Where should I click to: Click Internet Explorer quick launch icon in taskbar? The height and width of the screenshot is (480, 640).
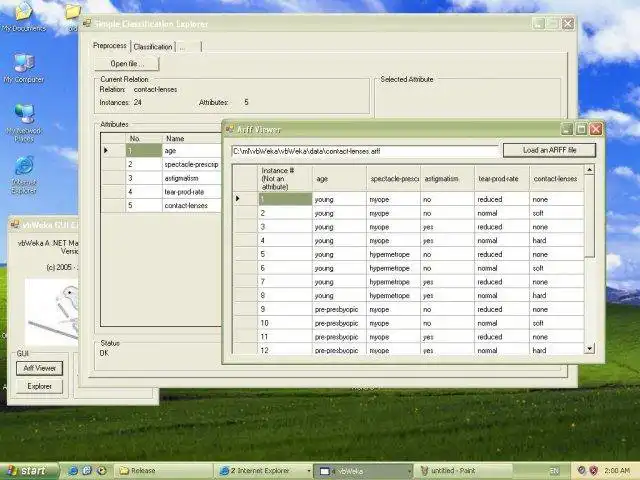pyautogui.click(x=73, y=471)
